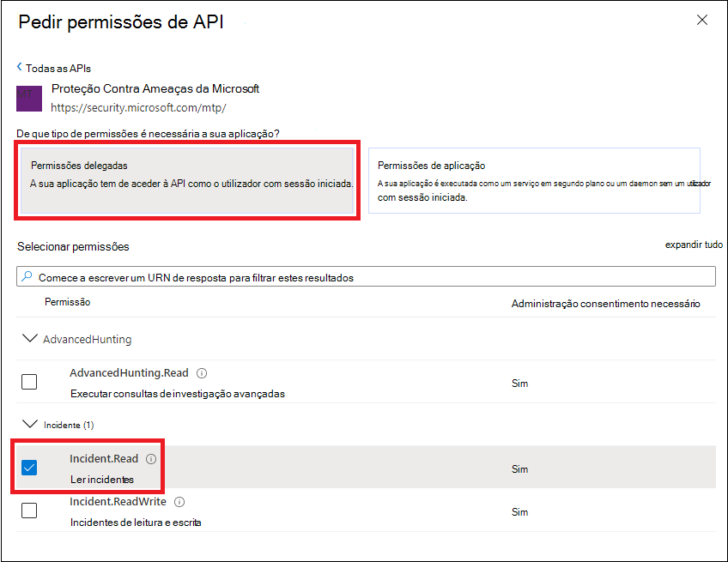This screenshot has height=562, width=728.
Task: Select Permissões delegadas option
Action: pos(187,180)
